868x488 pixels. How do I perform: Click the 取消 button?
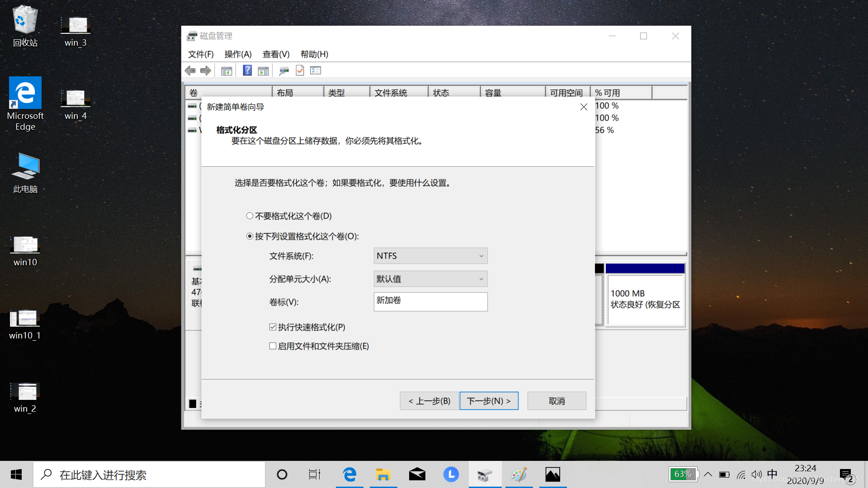(x=557, y=401)
